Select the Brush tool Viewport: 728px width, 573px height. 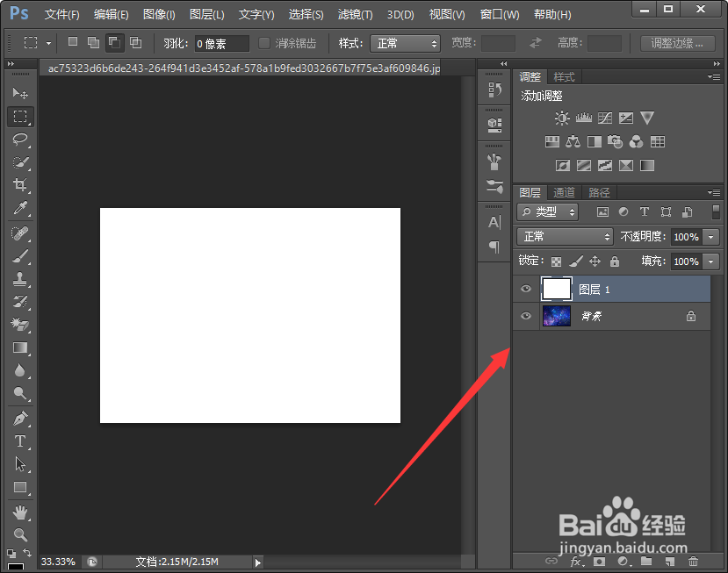tap(20, 255)
